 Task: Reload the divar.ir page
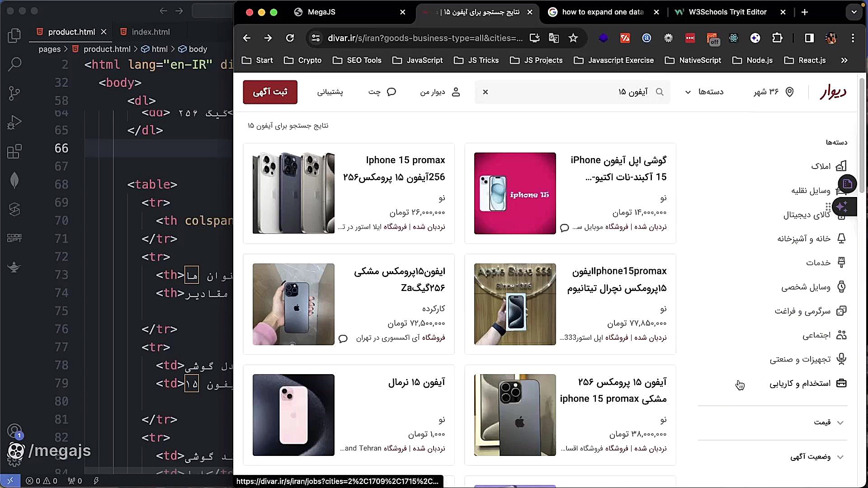pyautogui.click(x=290, y=38)
